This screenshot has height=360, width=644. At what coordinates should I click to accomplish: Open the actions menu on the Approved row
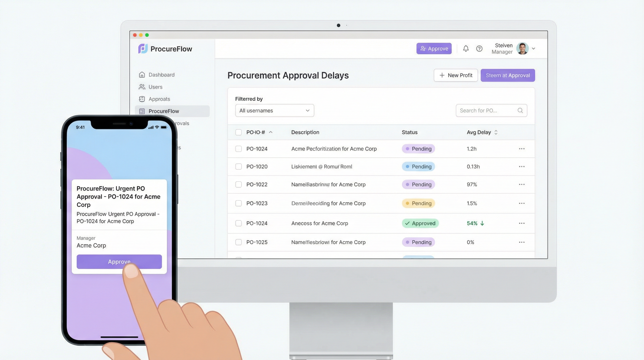tap(522, 223)
